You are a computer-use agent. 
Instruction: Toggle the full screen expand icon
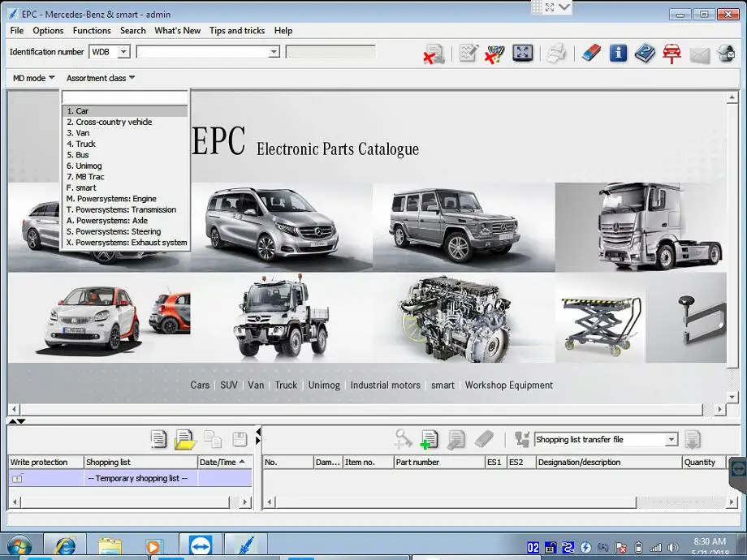click(522, 53)
